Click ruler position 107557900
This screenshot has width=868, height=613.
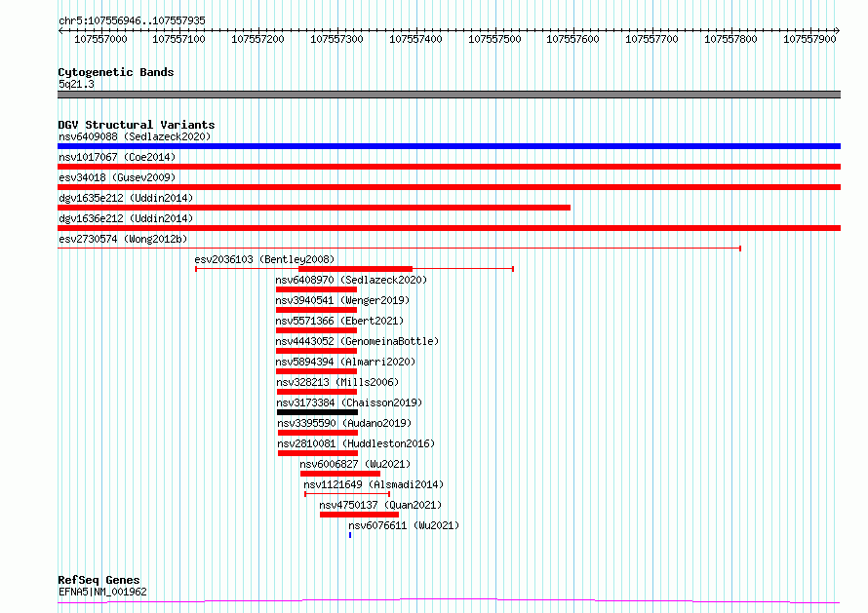(x=809, y=39)
